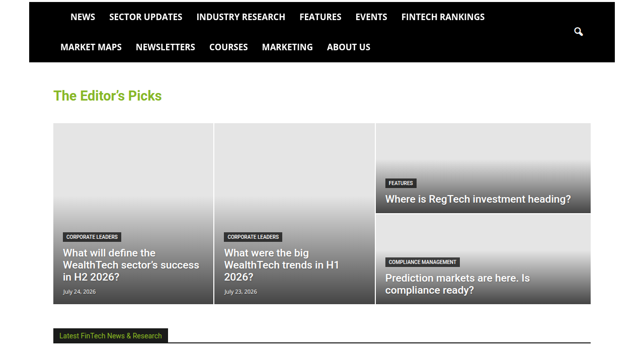Read 'What were the big WealthTech trends' article

[282, 265]
